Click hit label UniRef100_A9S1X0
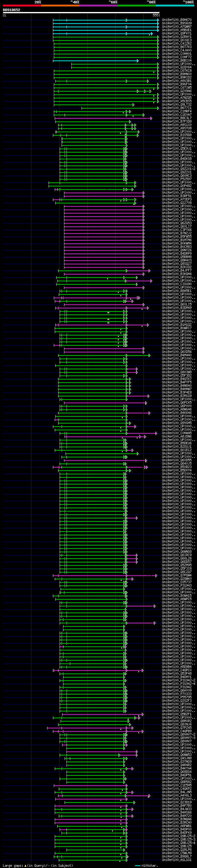This screenshot has width=197, height=868. 177,125
